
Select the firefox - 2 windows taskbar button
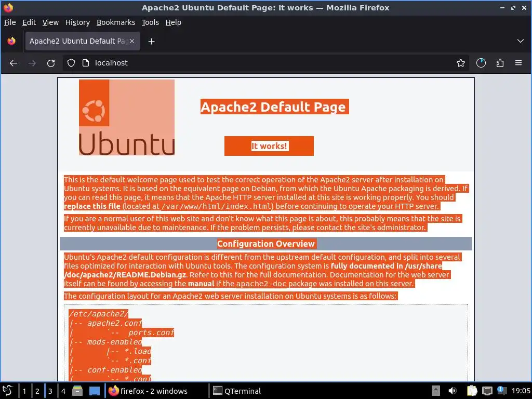click(x=156, y=391)
